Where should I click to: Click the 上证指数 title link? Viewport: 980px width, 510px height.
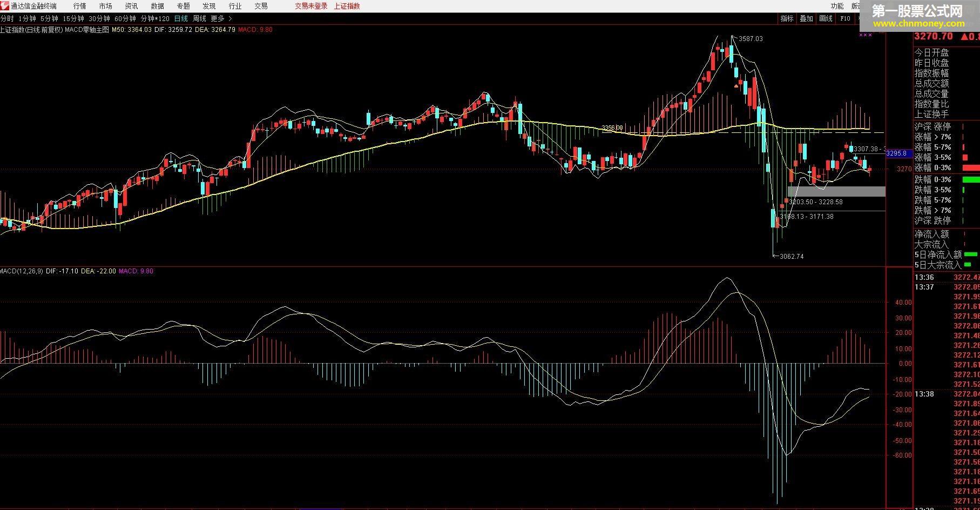tap(347, 6)
